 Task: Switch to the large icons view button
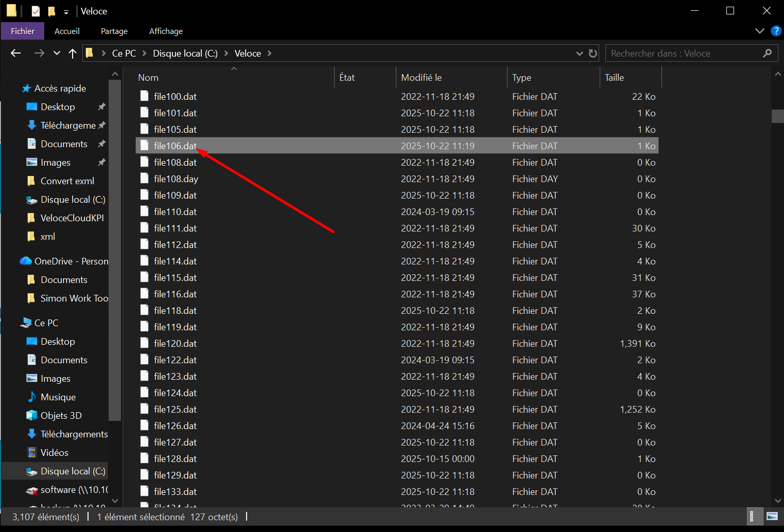click(772, 516)
